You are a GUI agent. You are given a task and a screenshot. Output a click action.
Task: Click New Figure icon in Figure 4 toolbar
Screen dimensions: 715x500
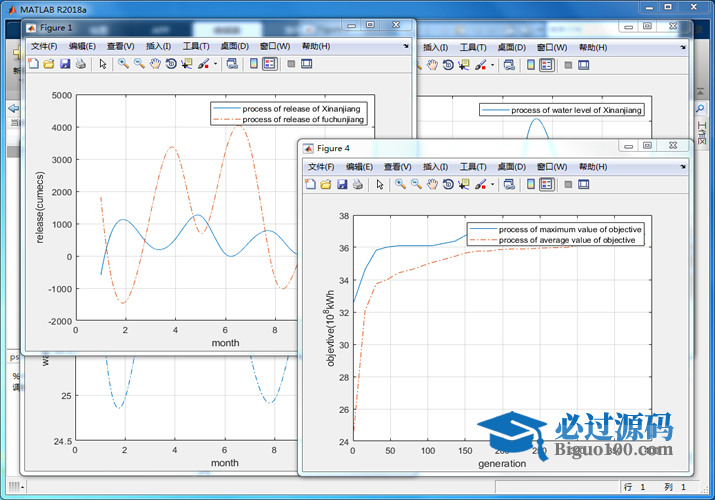coord(311,184)
